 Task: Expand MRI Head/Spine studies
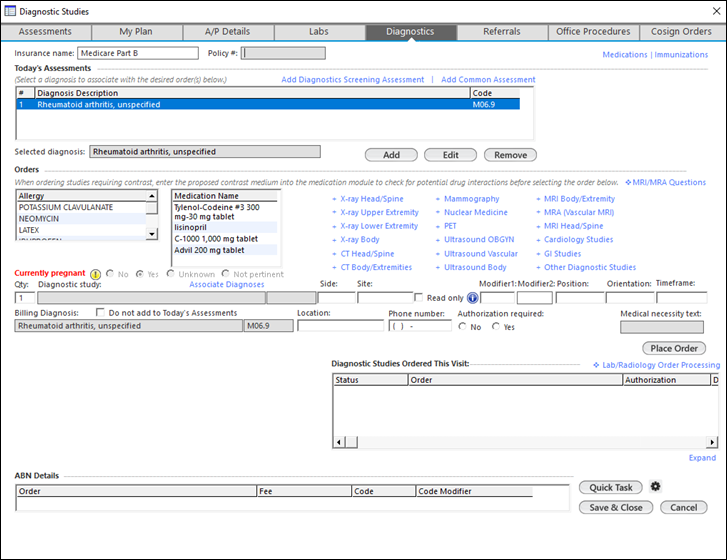573,226
